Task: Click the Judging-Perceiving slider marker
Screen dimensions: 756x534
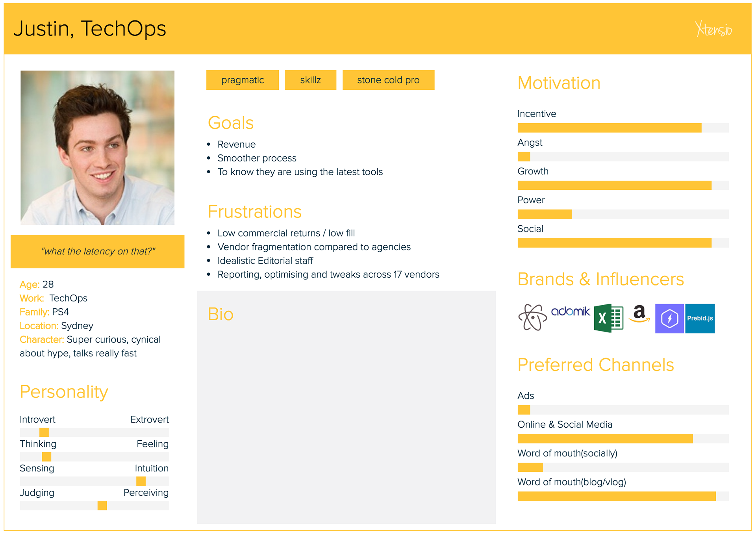Action: click(102, 506)
